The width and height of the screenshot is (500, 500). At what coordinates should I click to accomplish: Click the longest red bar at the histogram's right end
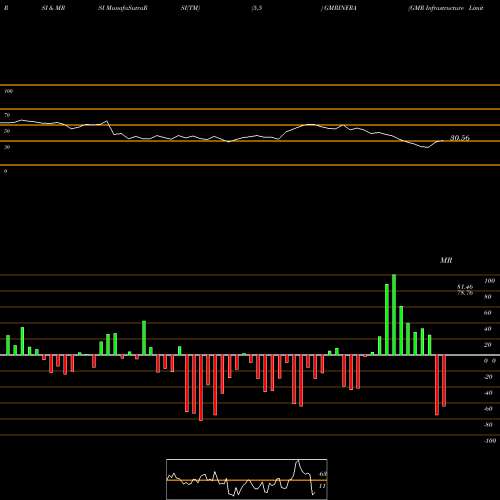click(x=437, y=385)
